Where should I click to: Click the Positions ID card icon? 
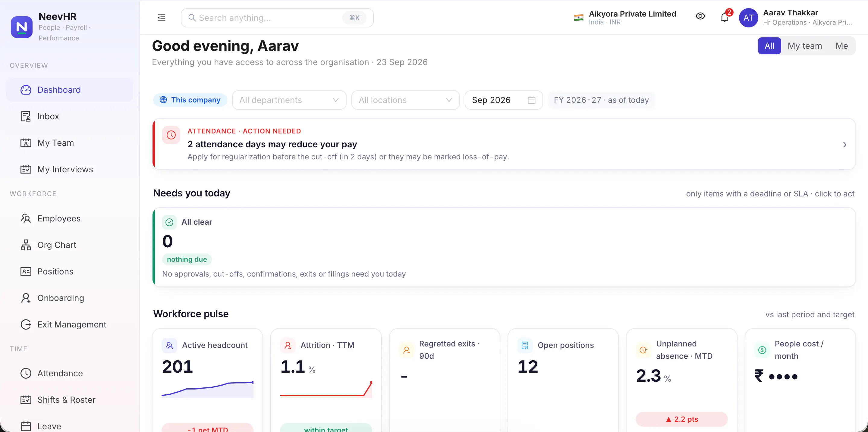point(26,271)
